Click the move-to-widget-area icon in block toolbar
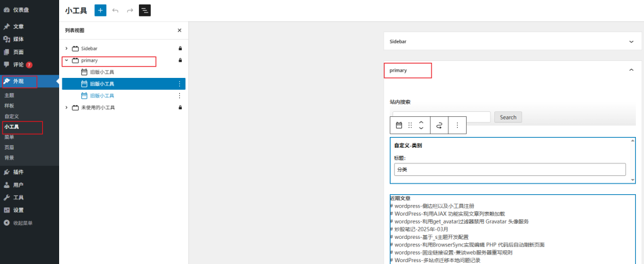The height and width of the screenshot is (264, 644). (439, 125)
